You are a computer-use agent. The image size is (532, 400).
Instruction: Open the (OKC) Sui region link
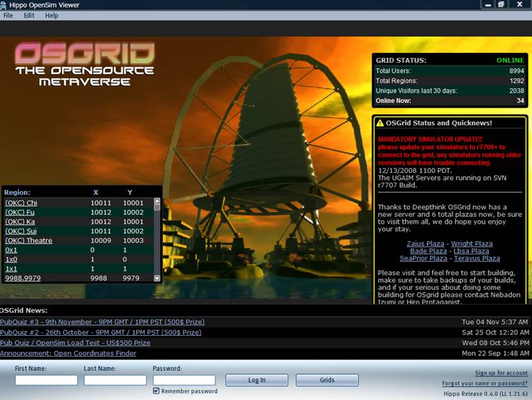click(x=21, y=231)
